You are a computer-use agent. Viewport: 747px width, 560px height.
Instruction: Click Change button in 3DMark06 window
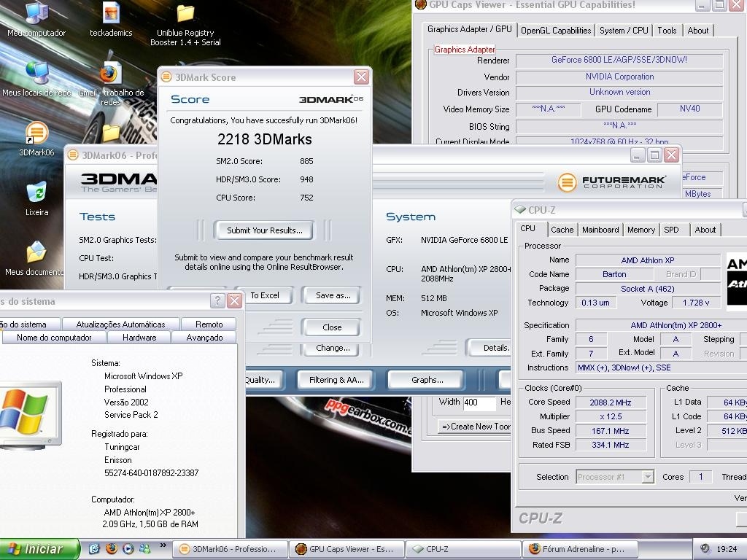pos(333,348)
